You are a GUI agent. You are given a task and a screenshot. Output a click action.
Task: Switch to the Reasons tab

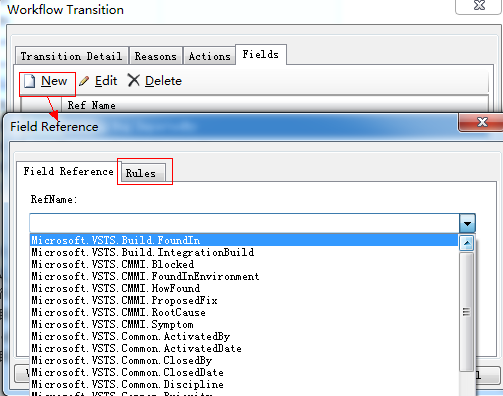pos(156,56)
